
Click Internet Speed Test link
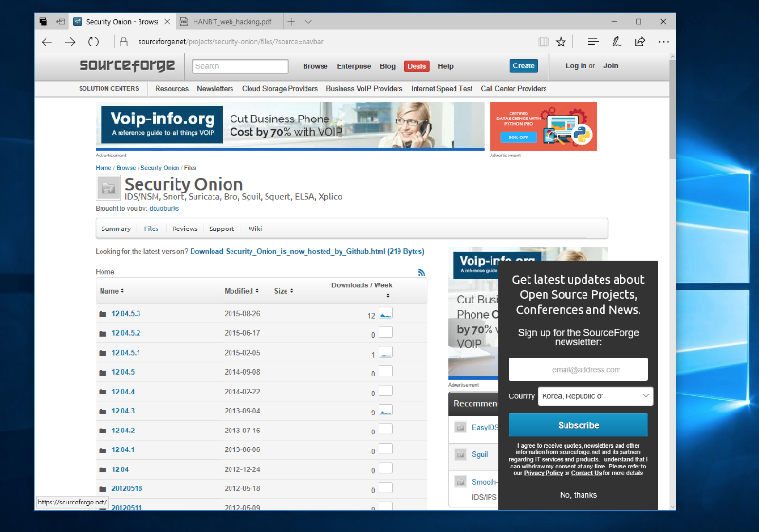(x=441, y=88)
